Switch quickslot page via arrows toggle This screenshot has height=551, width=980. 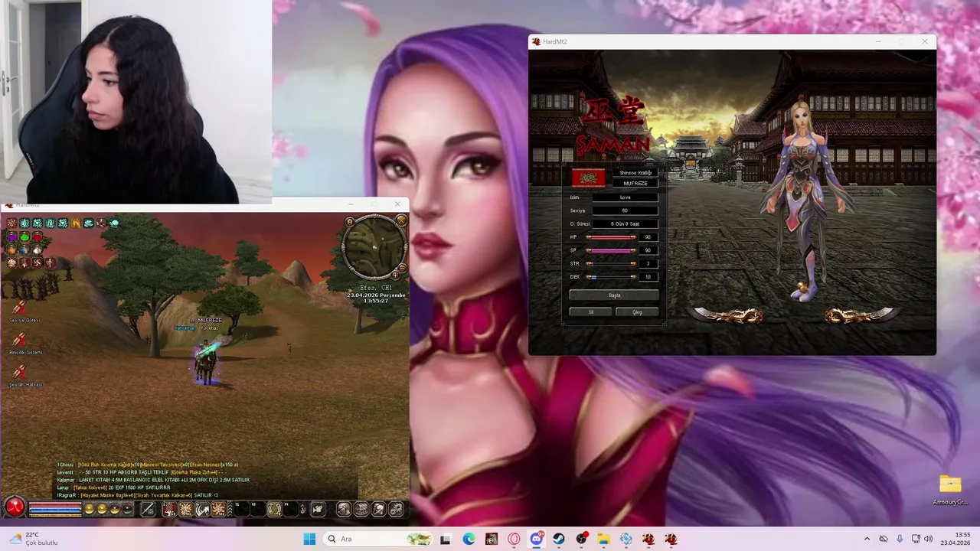click(303, 509)
